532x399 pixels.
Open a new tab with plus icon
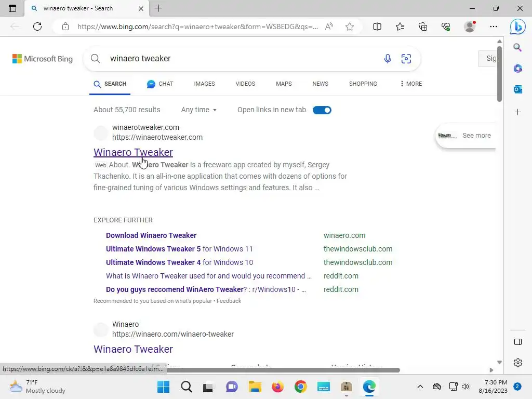tap(158, 8)
